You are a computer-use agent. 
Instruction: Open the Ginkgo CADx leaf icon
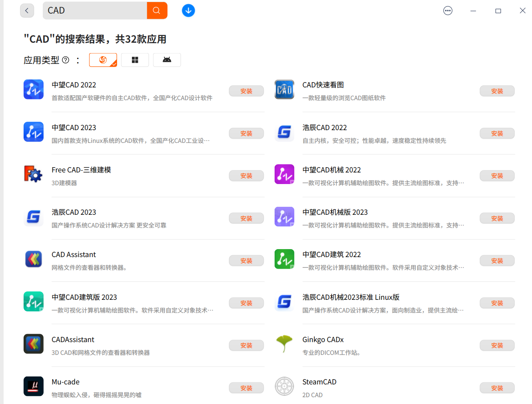pos(284,344)
